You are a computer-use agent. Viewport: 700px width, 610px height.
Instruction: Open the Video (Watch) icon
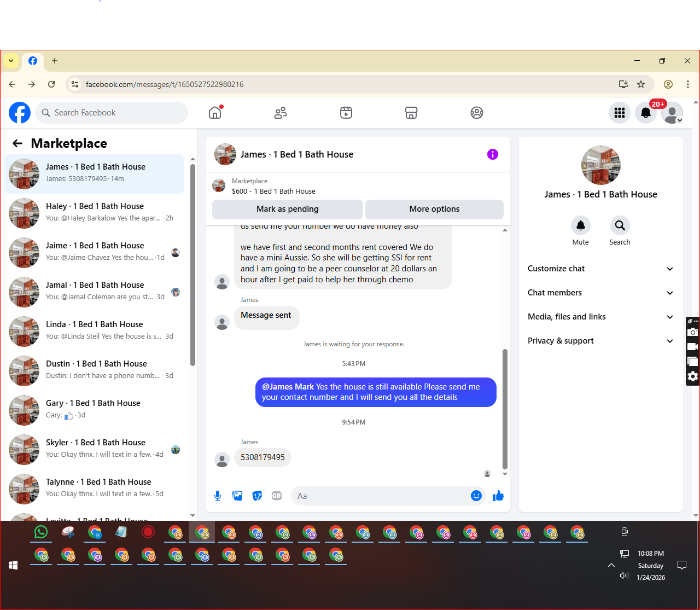[x=346, y=113]
